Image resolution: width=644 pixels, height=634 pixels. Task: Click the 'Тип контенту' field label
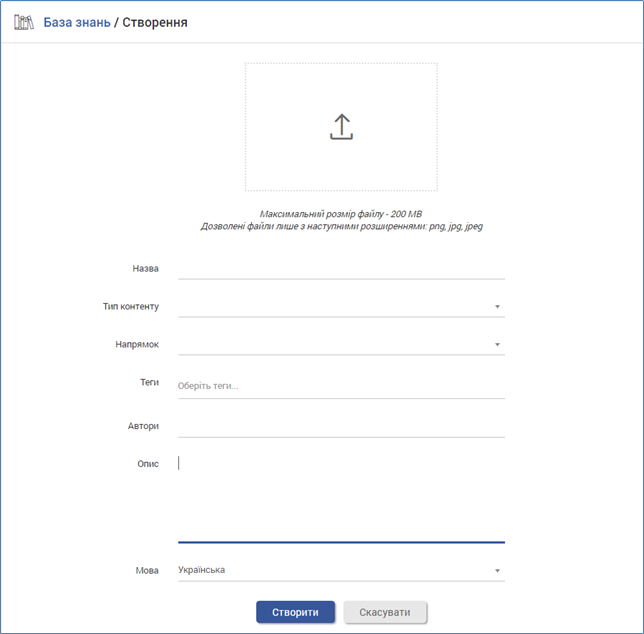[130, 306]
